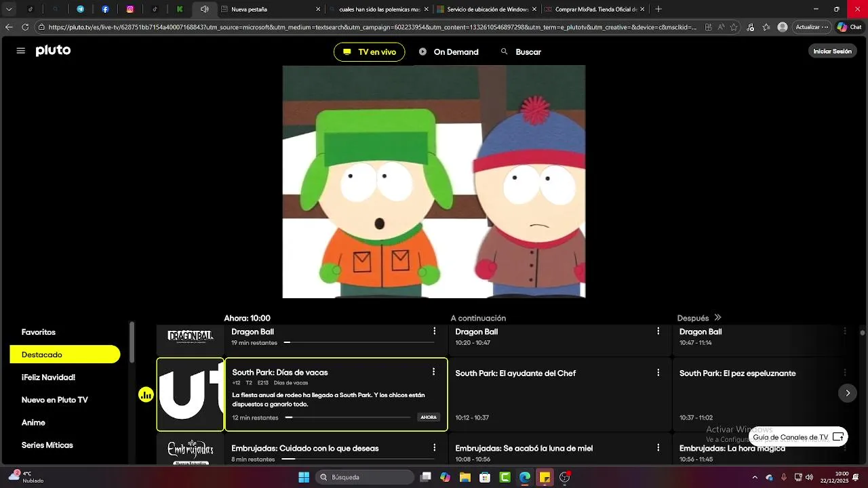This screenshot has height=488, width=868.
Task: Switch to Comprar MixPad tab
Action: 595,9
